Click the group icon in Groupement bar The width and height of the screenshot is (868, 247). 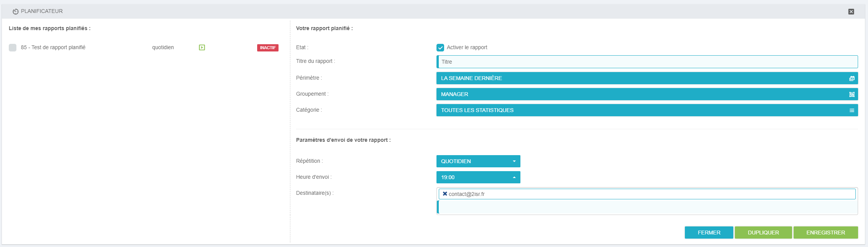(852, 94)
